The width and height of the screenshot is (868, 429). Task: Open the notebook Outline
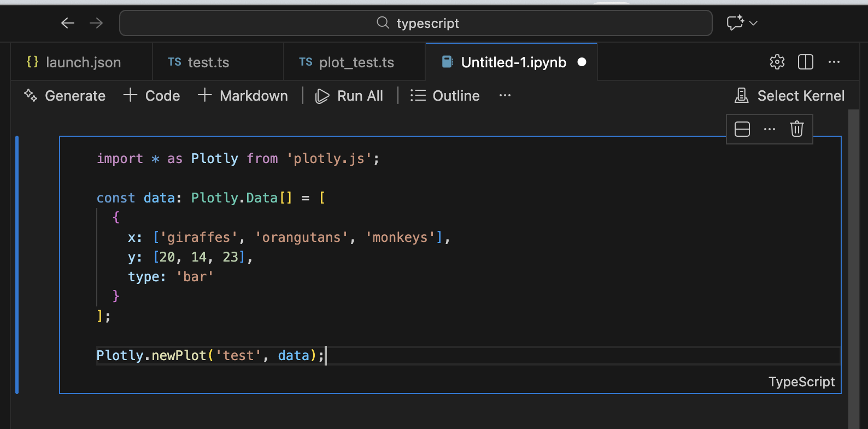click(x=445, y=96)
